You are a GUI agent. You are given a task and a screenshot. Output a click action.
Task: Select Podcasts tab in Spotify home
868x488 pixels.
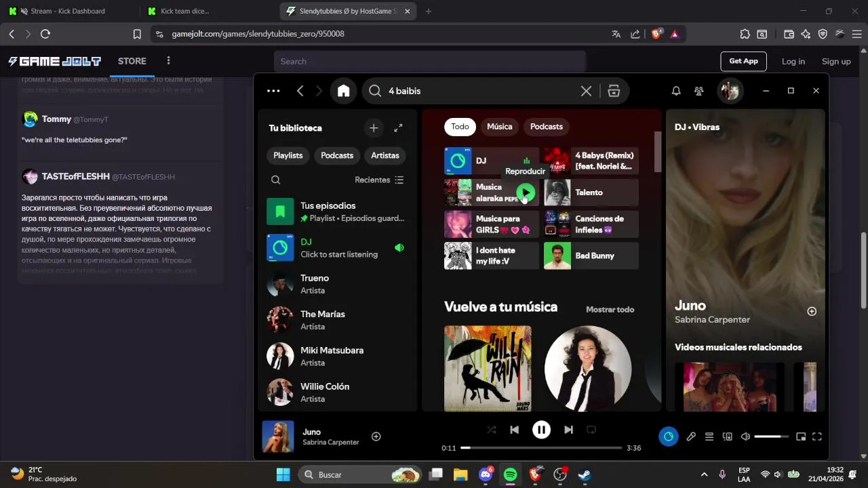click(x=547, y=127)
